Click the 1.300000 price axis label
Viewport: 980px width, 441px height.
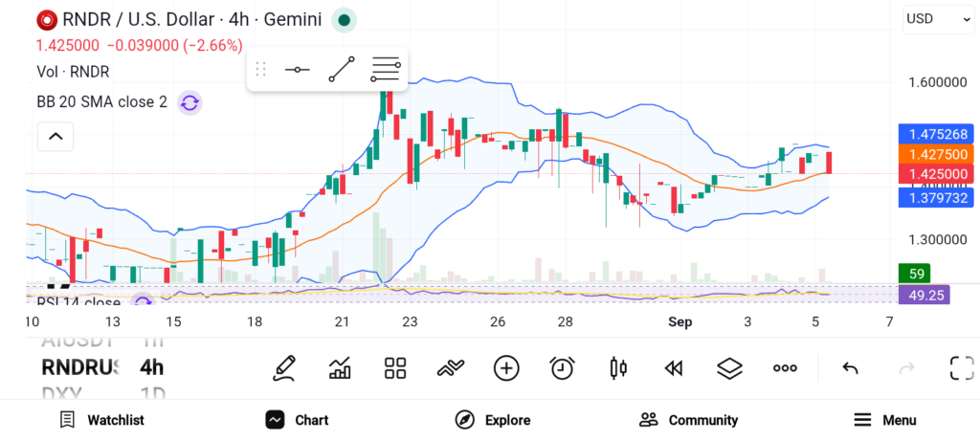click(938, 240)
